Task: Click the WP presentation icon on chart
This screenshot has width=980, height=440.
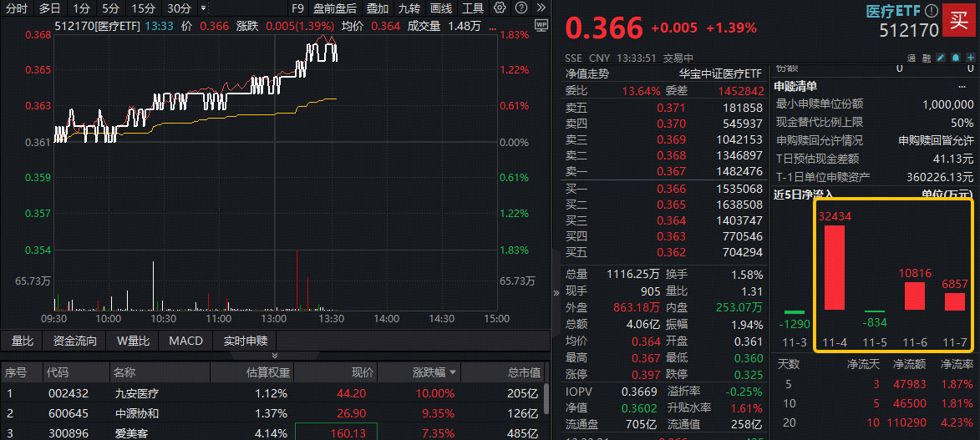Action: (x=541, y=25)
